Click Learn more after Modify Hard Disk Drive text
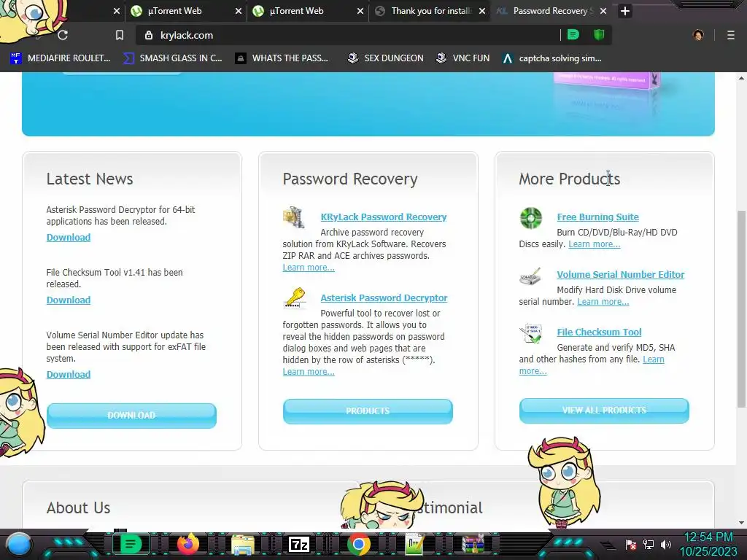Image resolution: width=747 pixels, height=560 pixels. click(x=603, y=302)
